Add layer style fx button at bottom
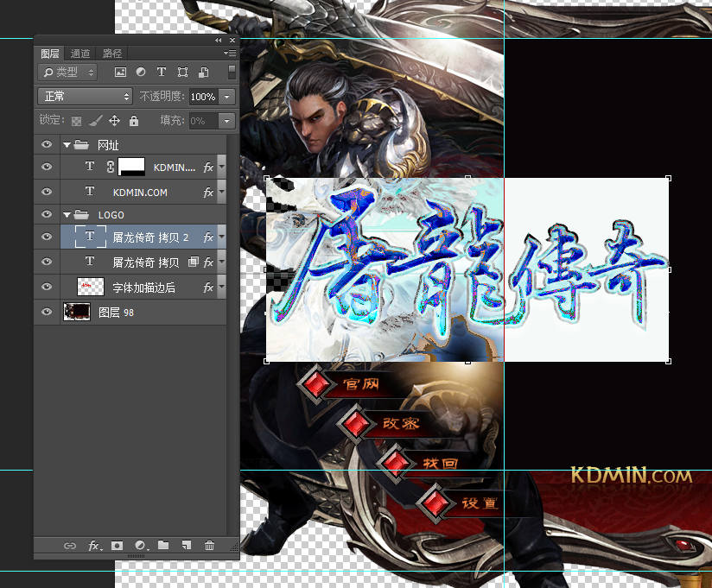This screenshot has height=588, width=712. 94,546
